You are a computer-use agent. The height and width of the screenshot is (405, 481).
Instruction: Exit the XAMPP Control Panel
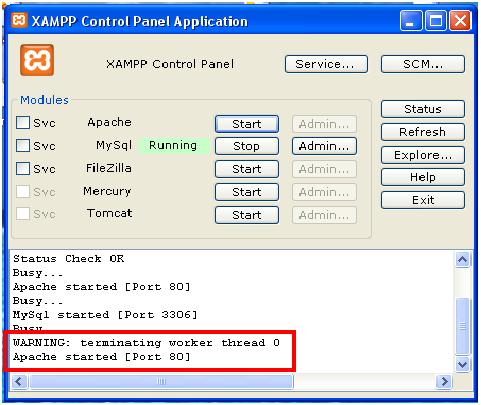pos(423,200)
